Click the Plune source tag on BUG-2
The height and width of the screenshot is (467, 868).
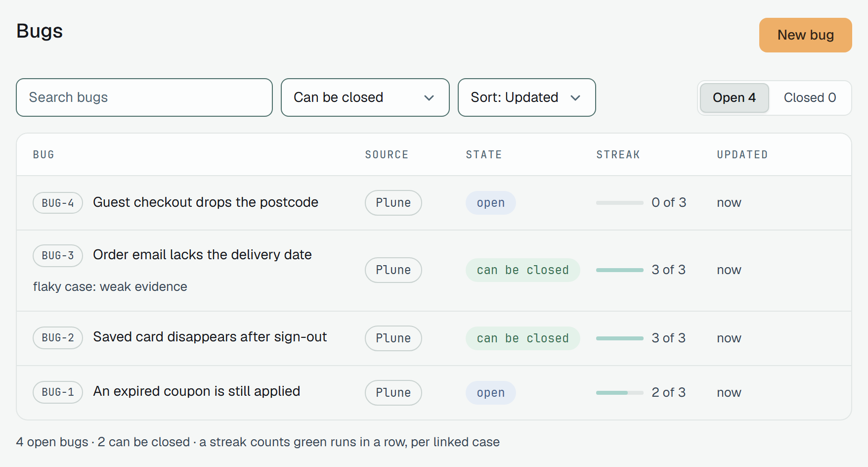pyautogui.click(x=393, y=338)
